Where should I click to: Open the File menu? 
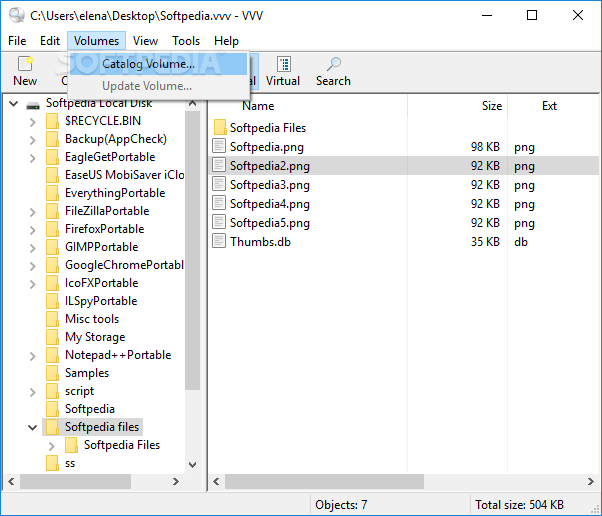pyautogui.click(x=17, y=41)
